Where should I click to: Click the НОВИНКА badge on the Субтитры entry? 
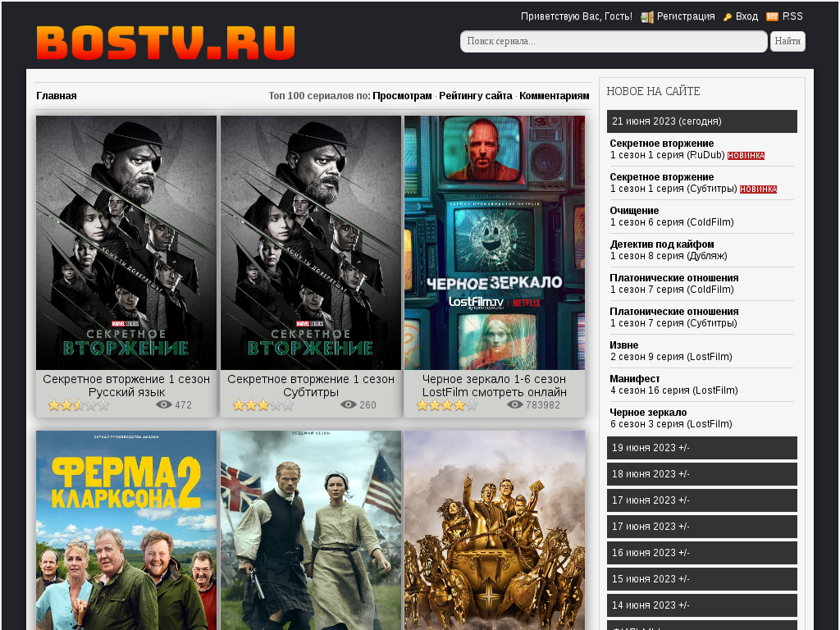click(x=758, y=189)
